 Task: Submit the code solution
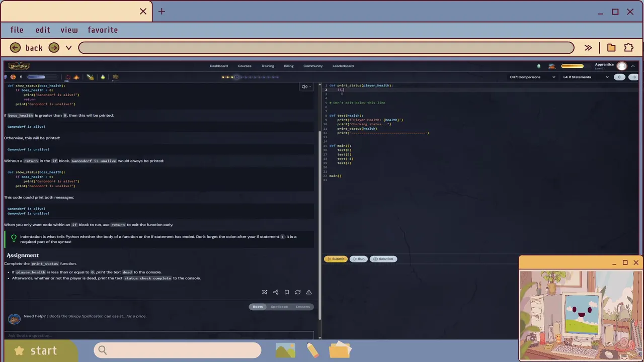click(336, 259)
